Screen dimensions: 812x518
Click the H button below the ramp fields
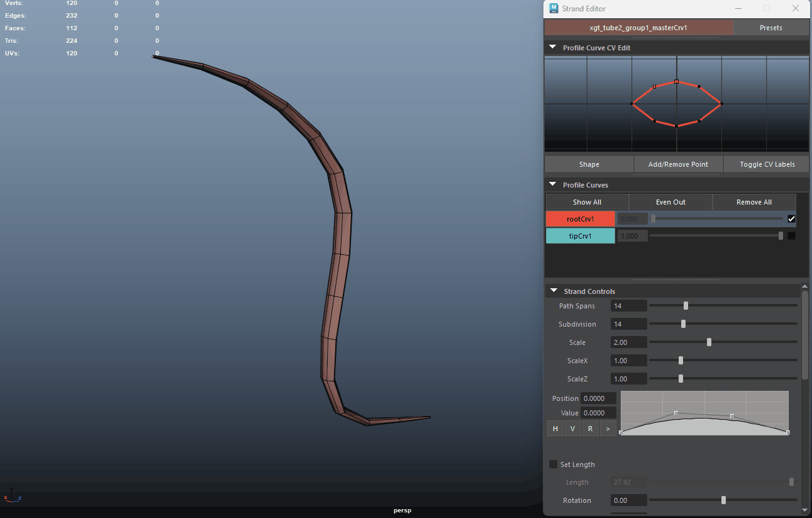[x=555, y=429]
